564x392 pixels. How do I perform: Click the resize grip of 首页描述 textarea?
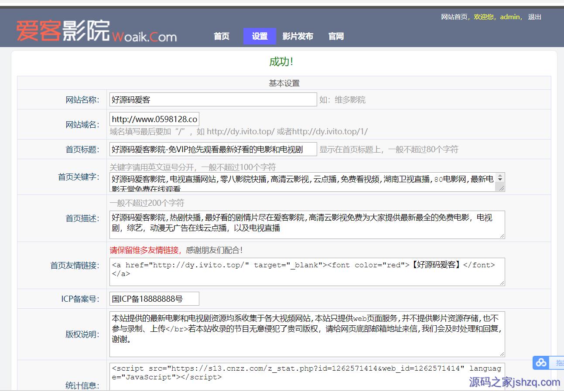point(502,236)
